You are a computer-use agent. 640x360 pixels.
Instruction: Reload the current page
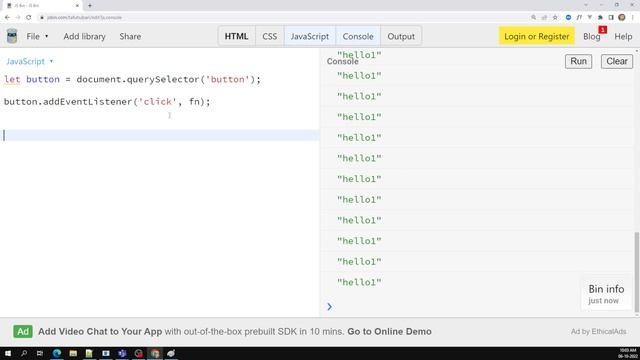pyautogui.click(x=29, y=18)
